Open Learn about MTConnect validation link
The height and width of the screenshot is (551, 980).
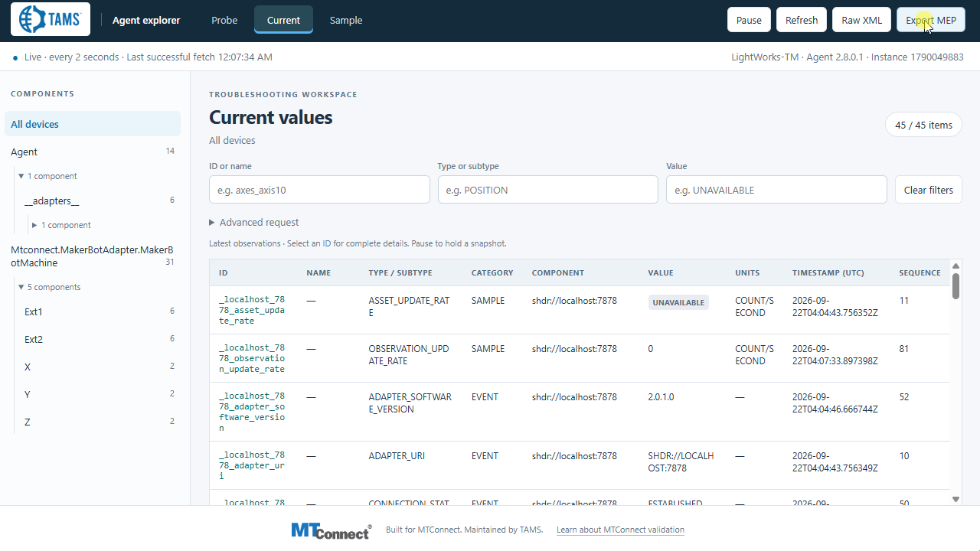click(620, 530)
